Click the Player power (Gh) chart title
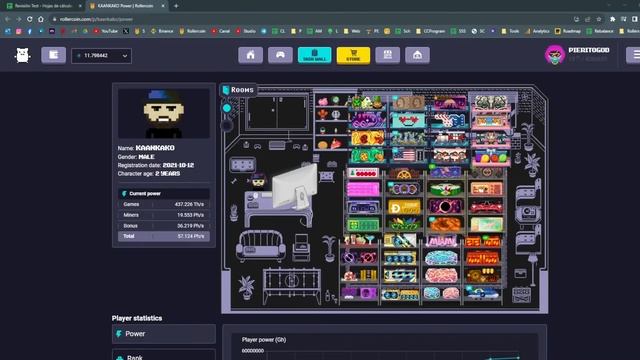Image resolution: width=640 pixels, height=360 pixels. [264, 340]
